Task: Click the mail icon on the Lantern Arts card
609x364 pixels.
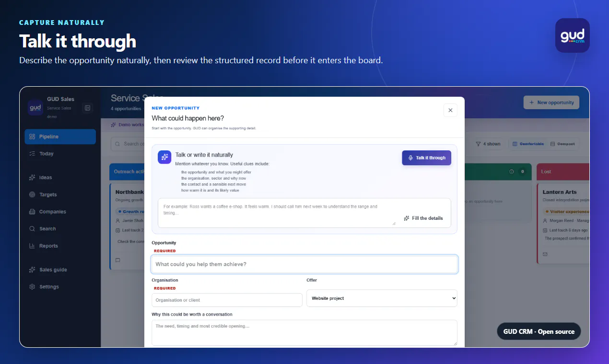Action: tap(545, 254)
